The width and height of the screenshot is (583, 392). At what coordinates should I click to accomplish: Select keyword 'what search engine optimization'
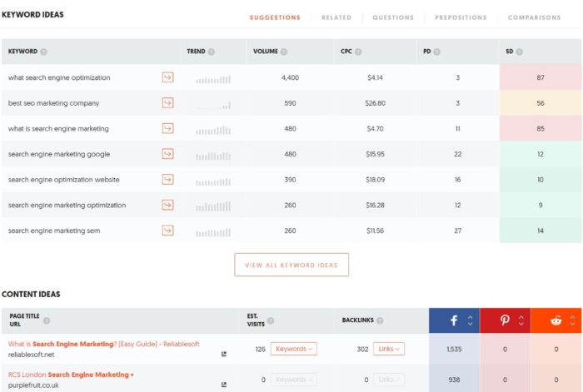click(59, 77)
